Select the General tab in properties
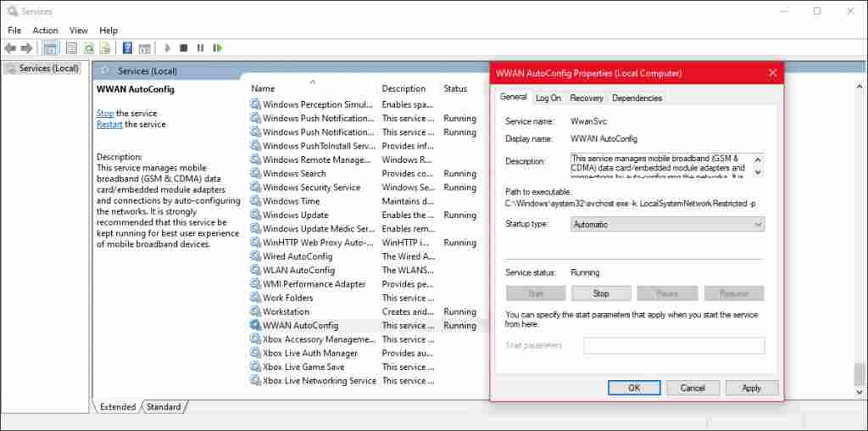 pos(513,97)
